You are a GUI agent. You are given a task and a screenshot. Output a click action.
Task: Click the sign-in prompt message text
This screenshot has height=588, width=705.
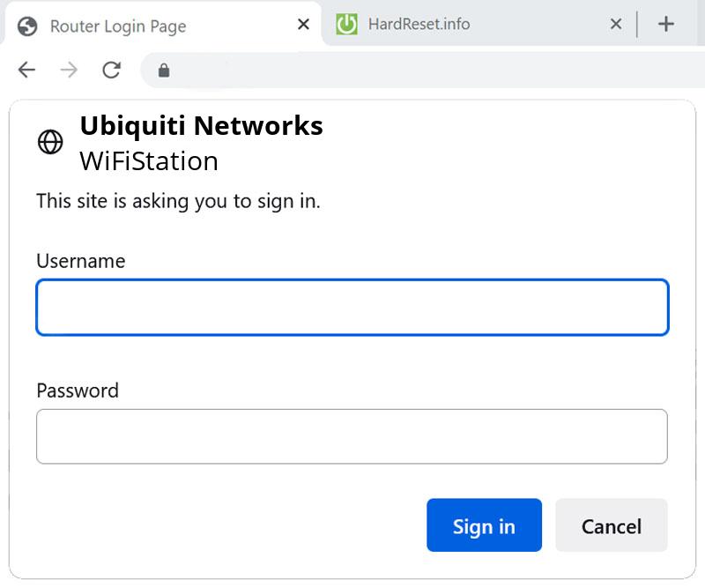point(178,201)
